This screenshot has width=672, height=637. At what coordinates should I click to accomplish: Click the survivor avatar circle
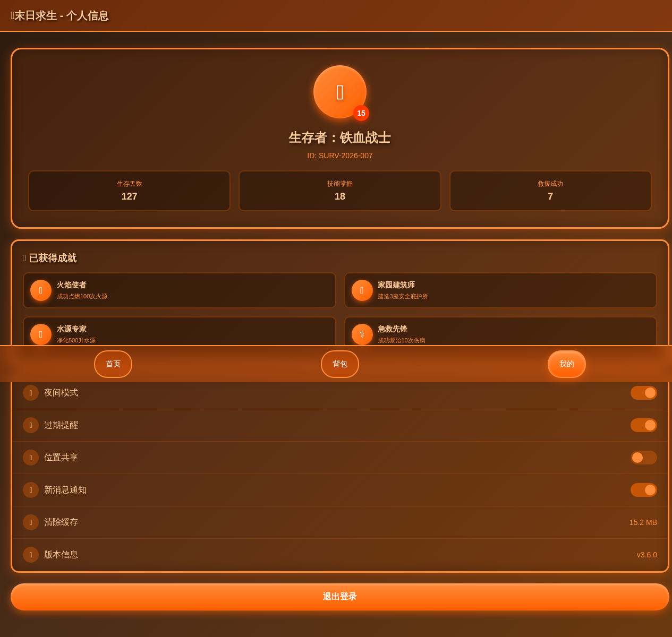pos(340,92)
